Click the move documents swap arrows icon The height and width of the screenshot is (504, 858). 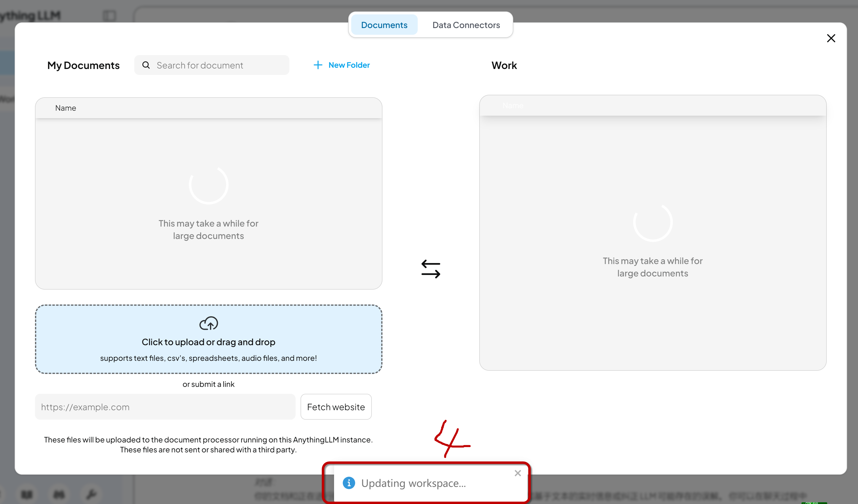pyautogui.click(x=431, y=269)
